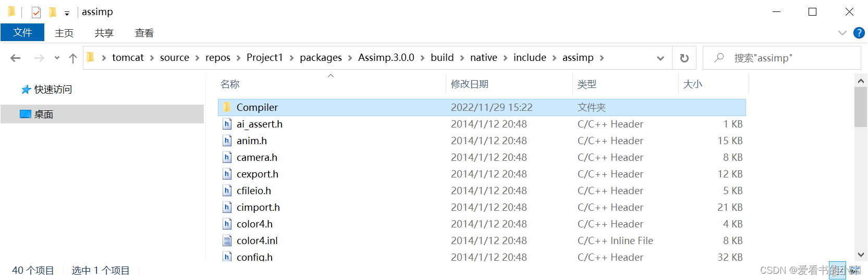Select 桌面 in the navigation pane
This screenshot has height=280, width=868.
pyautogui.click(x=44, y=114)
